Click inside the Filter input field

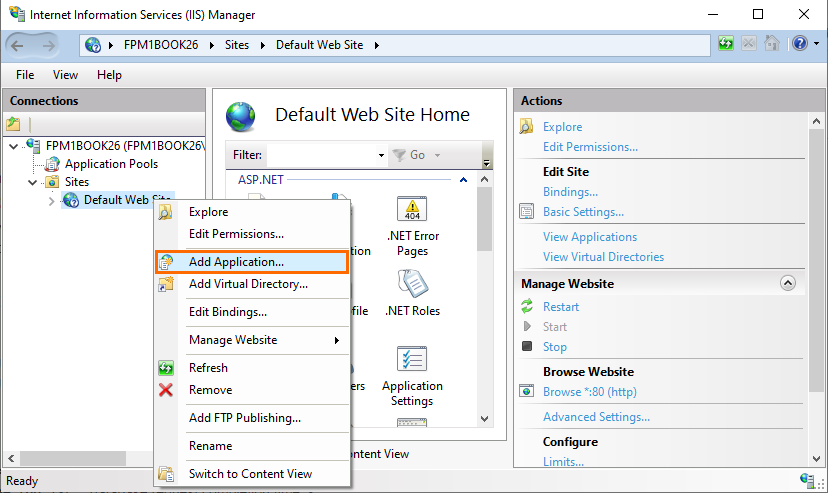pyautogui.click(x=321, y=155)
